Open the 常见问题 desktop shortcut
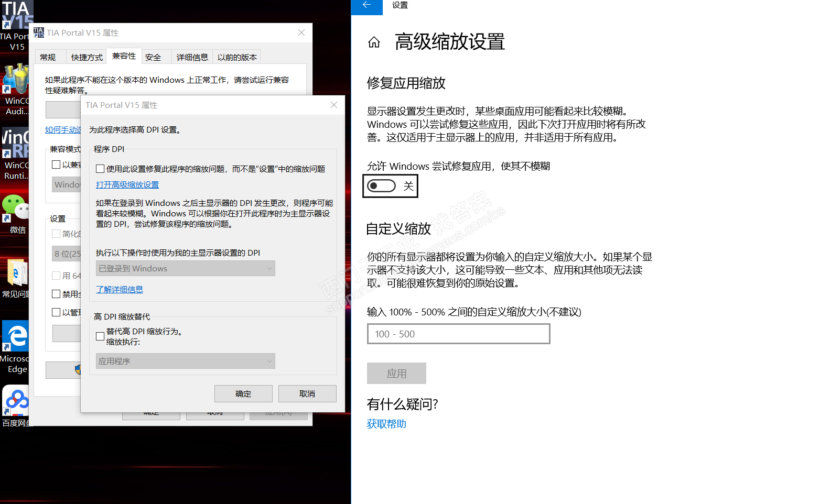Image resolution: width=820 pixels, height=504 pixels. tap(16, 278)
